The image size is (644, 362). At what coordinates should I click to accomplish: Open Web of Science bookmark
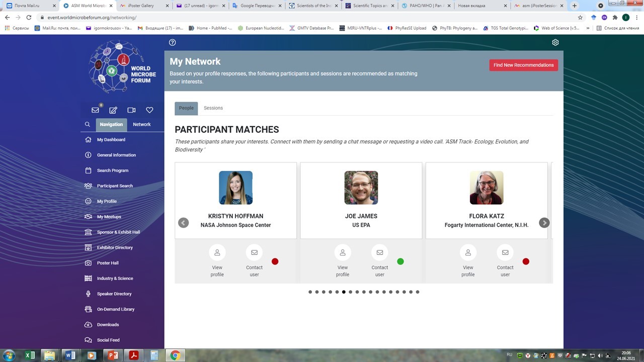[x=556, y=28]
